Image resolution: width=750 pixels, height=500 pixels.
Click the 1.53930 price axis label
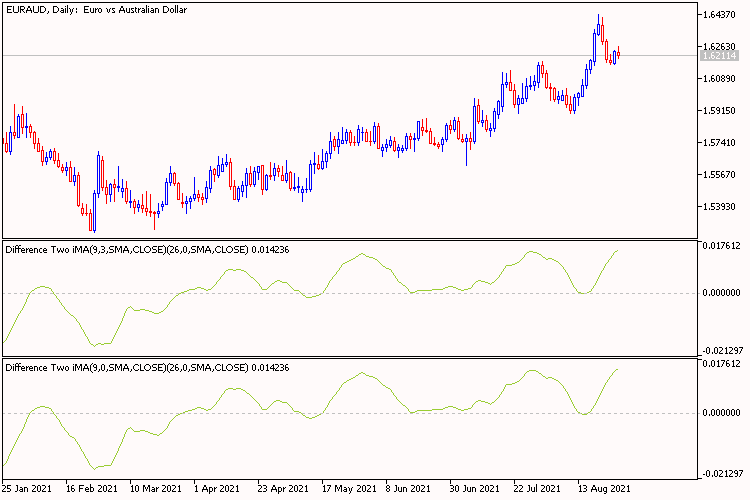pos(719,207)
